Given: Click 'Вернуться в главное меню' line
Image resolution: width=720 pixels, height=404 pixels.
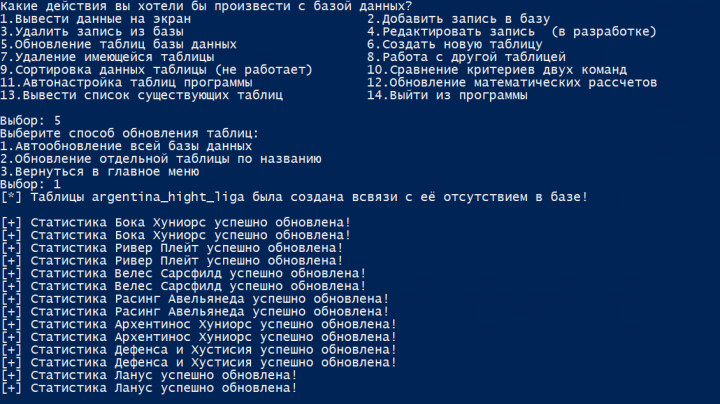Looking at the screenshot, I should coord(100,172).
